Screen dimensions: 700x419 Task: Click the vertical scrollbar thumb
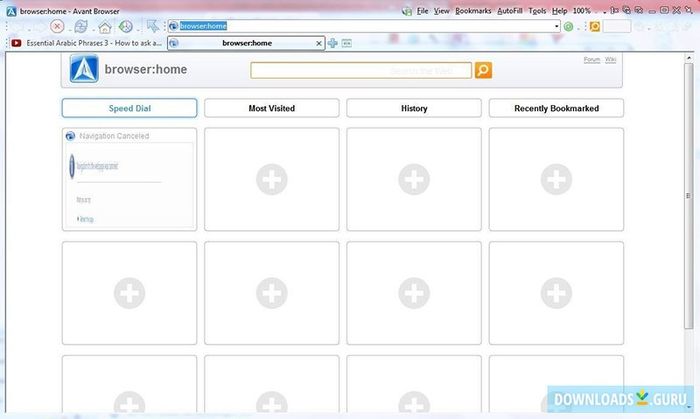pyautogui.click(x=688, y=196)
